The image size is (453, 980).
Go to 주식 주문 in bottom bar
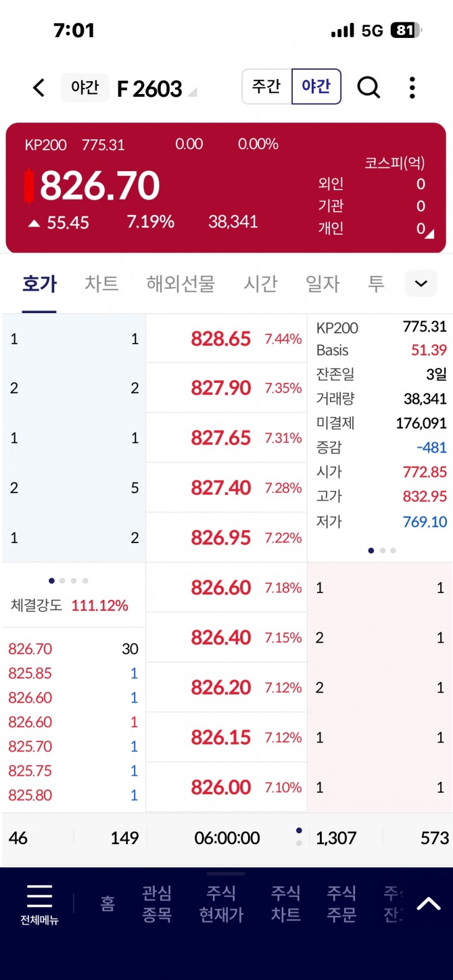[341, 904]
